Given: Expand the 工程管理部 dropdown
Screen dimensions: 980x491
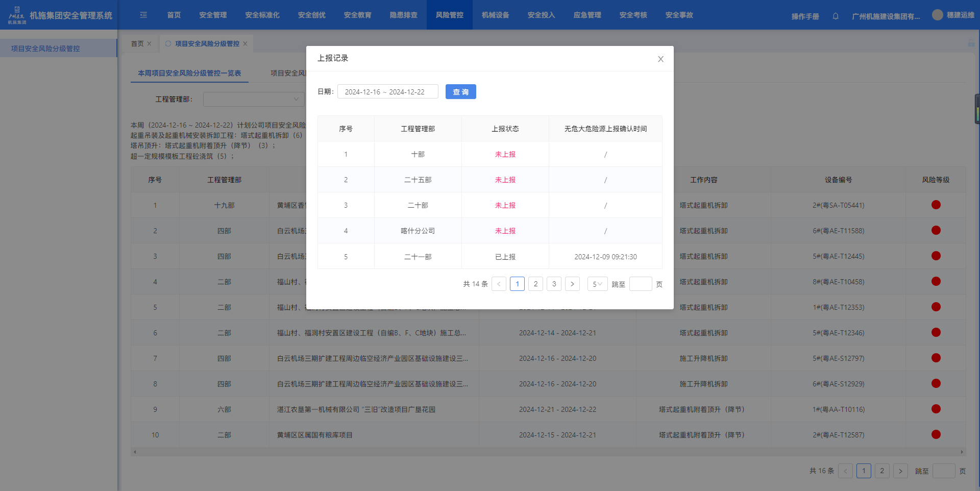Looking at the screenshot, I should click(x=254, y=99).
